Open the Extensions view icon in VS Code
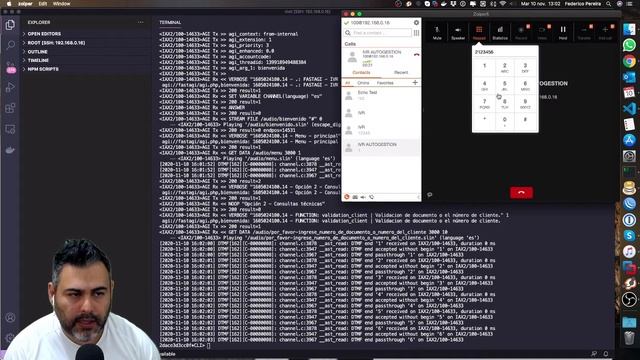This screenshot has height=360, width=640. [10, 108]
